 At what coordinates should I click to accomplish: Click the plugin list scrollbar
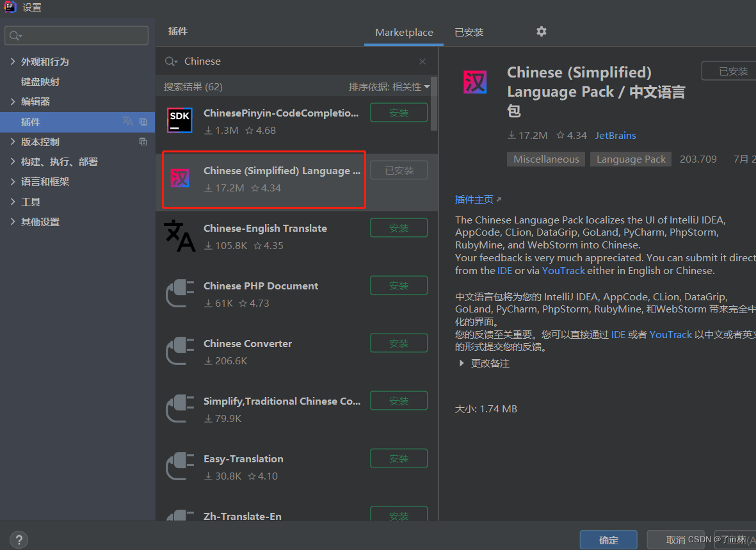434,104
